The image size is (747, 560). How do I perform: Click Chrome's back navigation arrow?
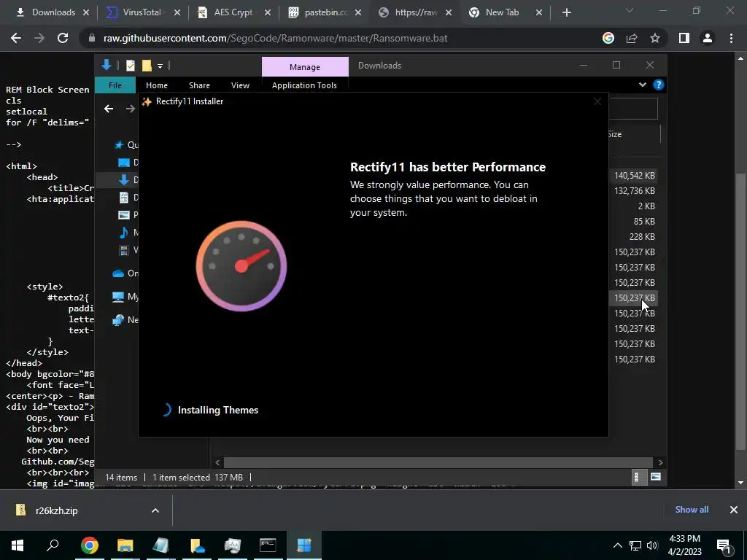(x=16, y=38)
